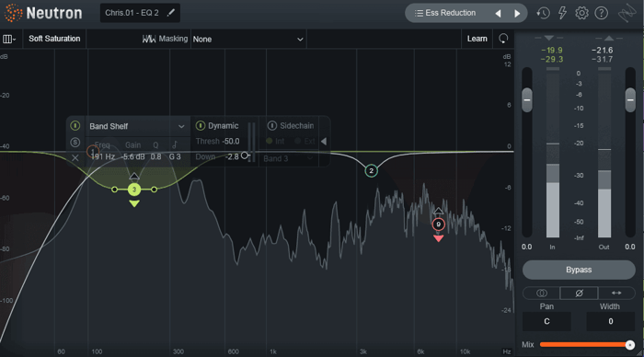Click the Chris.01 - EQ 2 track name
The height and width of the screenshot is (357, 644).
coord(132,13)
